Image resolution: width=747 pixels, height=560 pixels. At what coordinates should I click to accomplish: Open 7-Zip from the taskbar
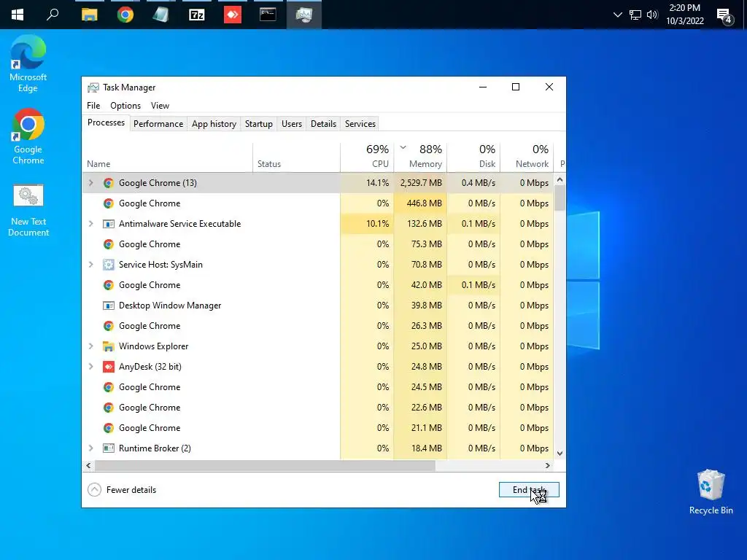(x=197, y=15)
